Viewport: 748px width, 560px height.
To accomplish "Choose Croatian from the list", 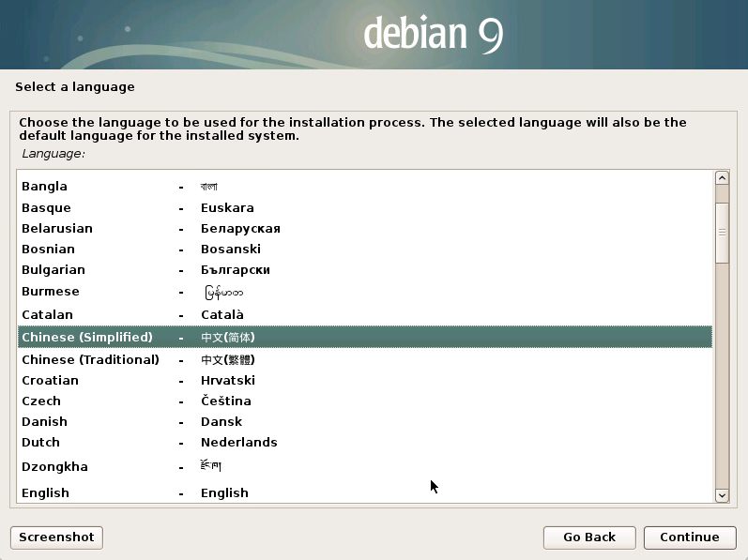I will click(x=365, y=380).
